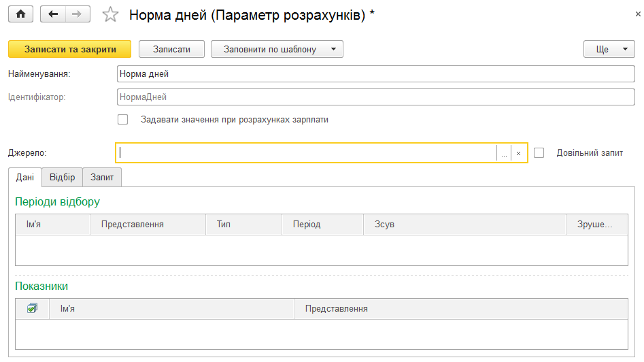Open the 'Ще' menu
Image resolution: width=644 pixels, height=362 pixels.
[609, 49]
